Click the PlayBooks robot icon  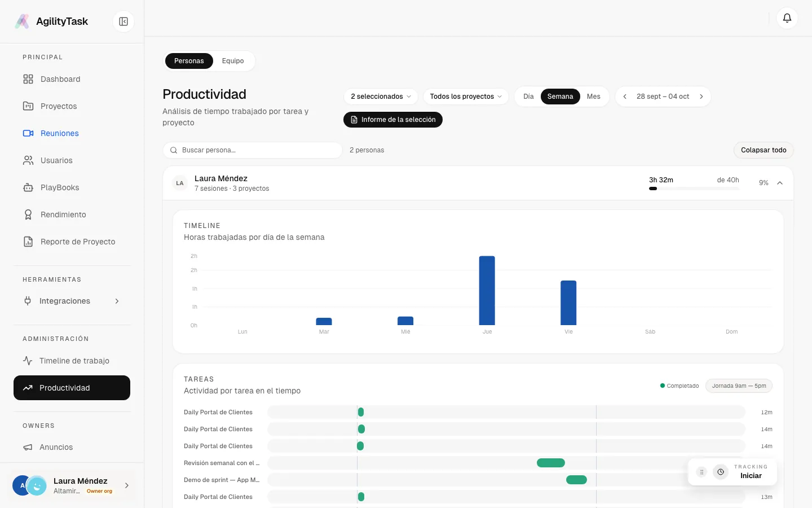(28, 187)
